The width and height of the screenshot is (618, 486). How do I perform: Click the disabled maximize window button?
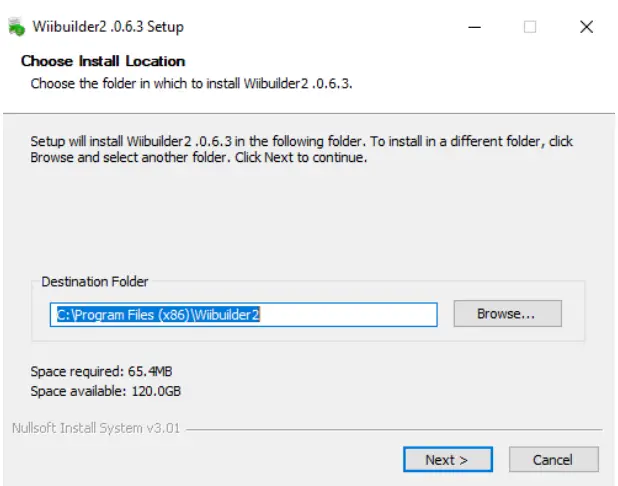pyautogui.click(x=530, y=27)
